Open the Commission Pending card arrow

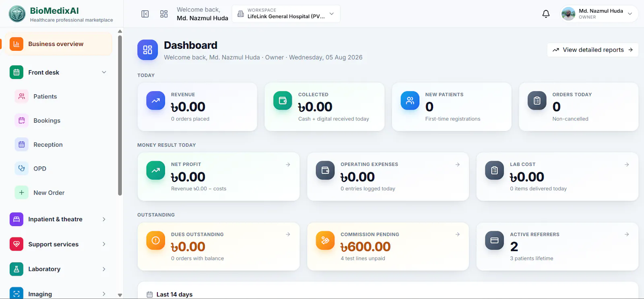(x=458, y=234)
